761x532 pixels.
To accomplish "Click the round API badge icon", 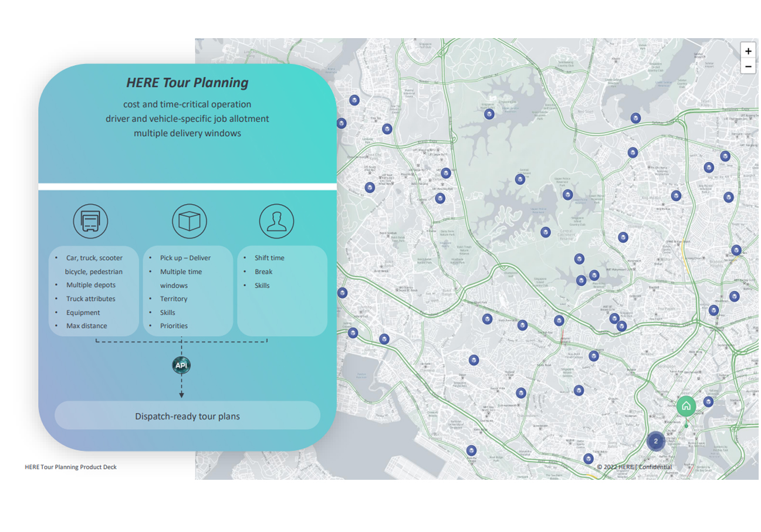I will [x=181, y=365].
